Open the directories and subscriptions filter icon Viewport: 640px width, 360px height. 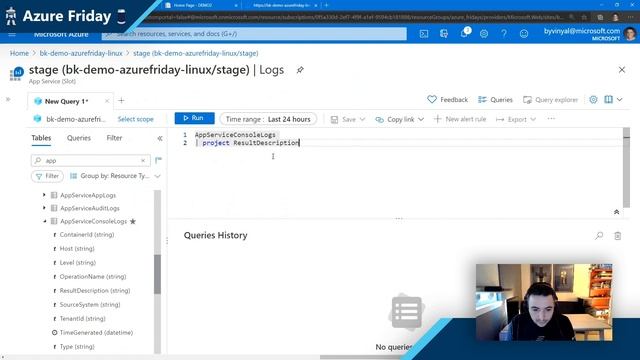(x=444, y=34)
